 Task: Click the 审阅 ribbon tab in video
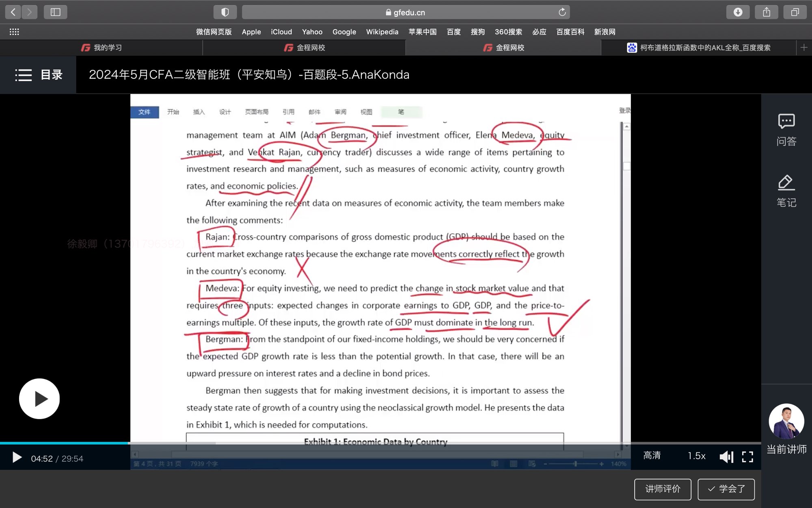tap(340, 112)
